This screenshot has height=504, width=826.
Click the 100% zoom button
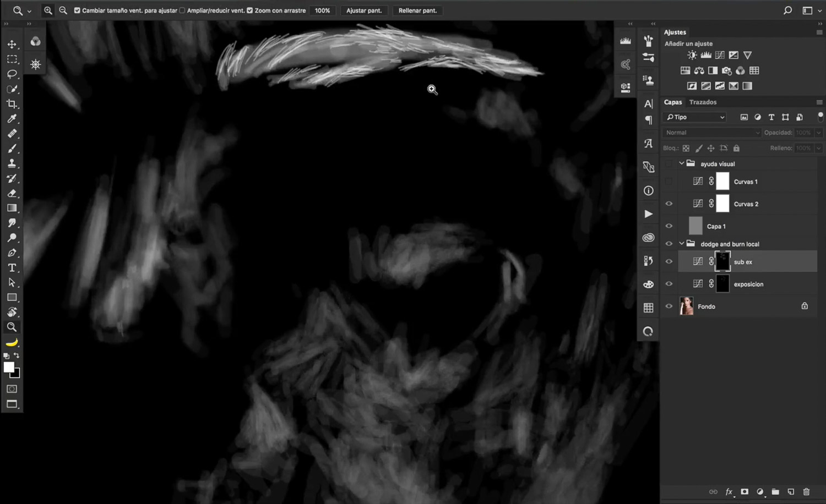click(x=323, y=10)
